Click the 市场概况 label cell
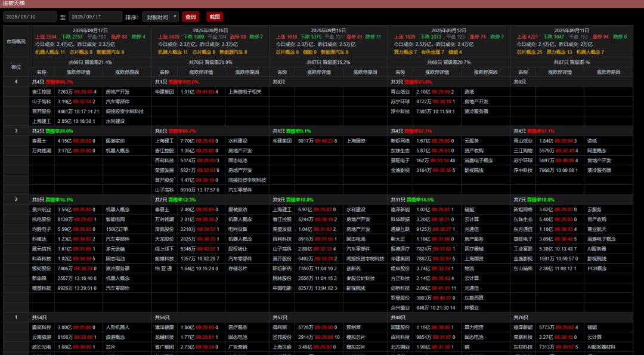644x355 pixels. 16,41
